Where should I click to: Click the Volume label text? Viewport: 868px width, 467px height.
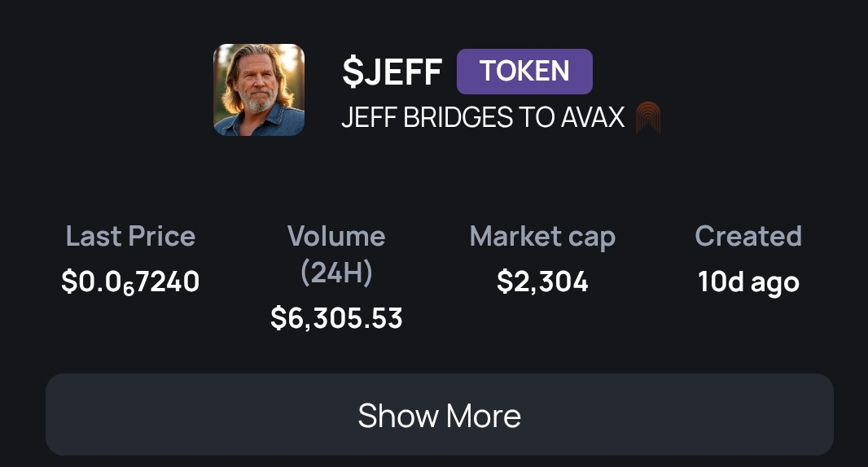[x=336, y=236]
